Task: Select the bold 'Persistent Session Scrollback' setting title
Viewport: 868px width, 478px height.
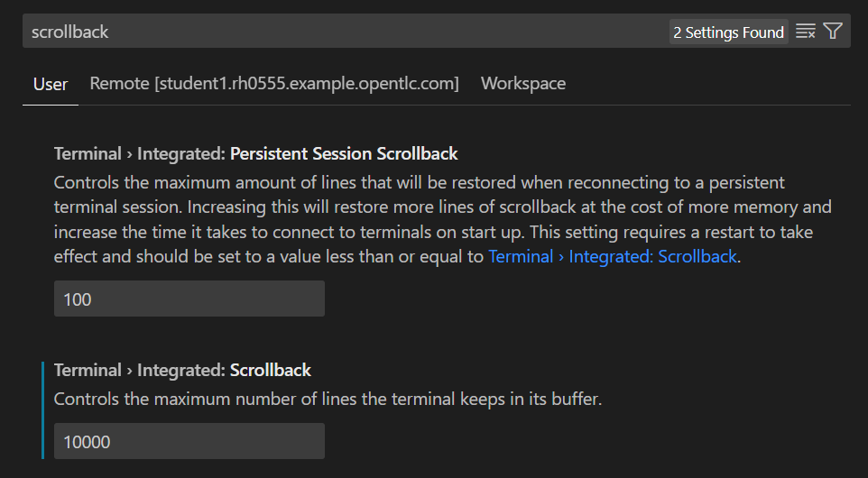Action: click(344, 153)
